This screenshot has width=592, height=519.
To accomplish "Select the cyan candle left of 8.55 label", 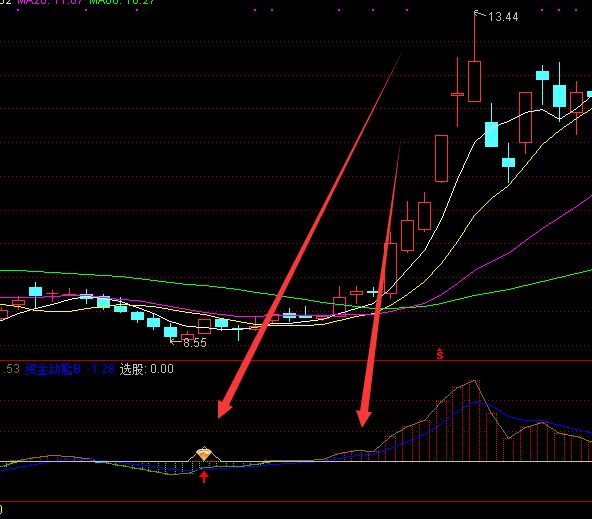I will 171,332.
